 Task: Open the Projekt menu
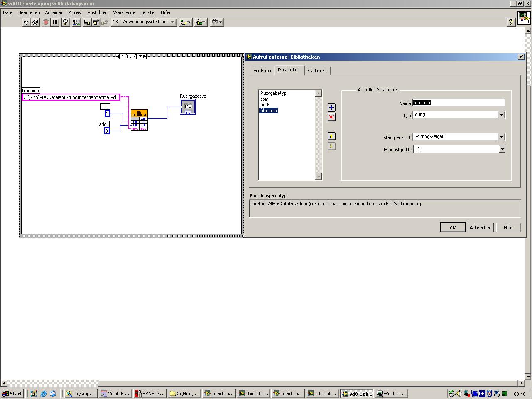(75, 12)
